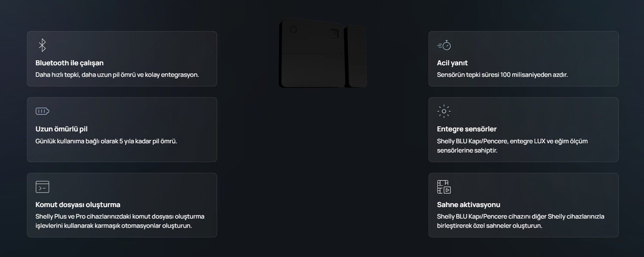The width and height of the screenshot is (644, 257).
Task: Select the 'Acil yanıt' heading
Action: pyautogui.click(x=452, y=63)
